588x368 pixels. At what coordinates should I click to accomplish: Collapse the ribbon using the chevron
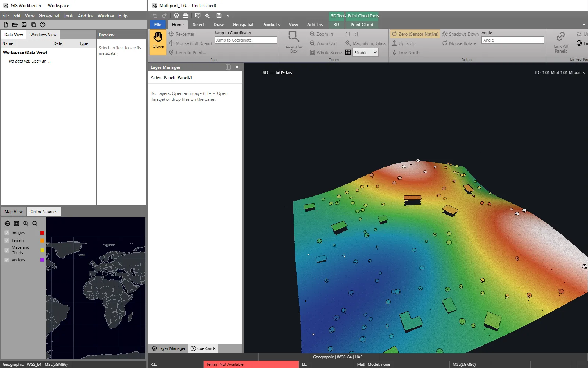click(584, 25)
